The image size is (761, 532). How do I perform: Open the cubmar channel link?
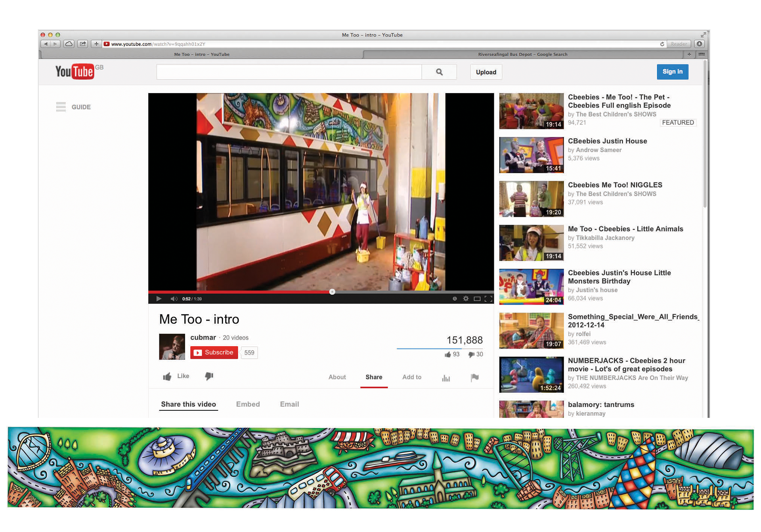[x=203, y=337]
